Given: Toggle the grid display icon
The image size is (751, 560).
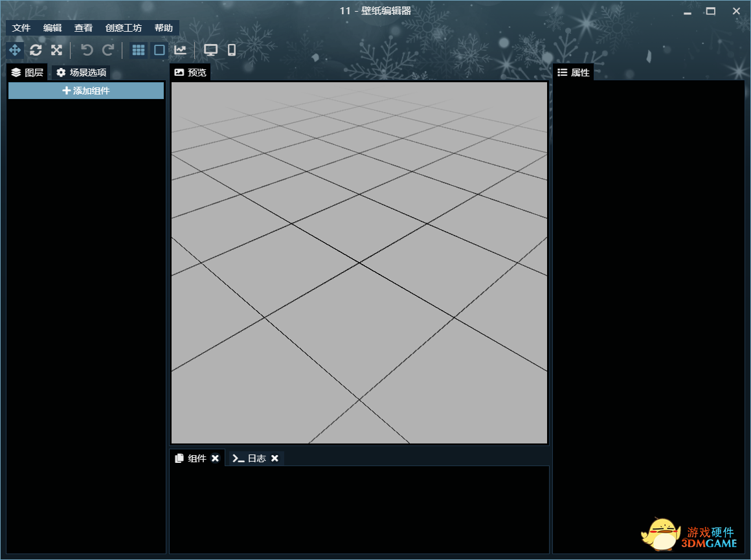Looking at the screenshot, I should pyautogui.click(x=139, y=50).
